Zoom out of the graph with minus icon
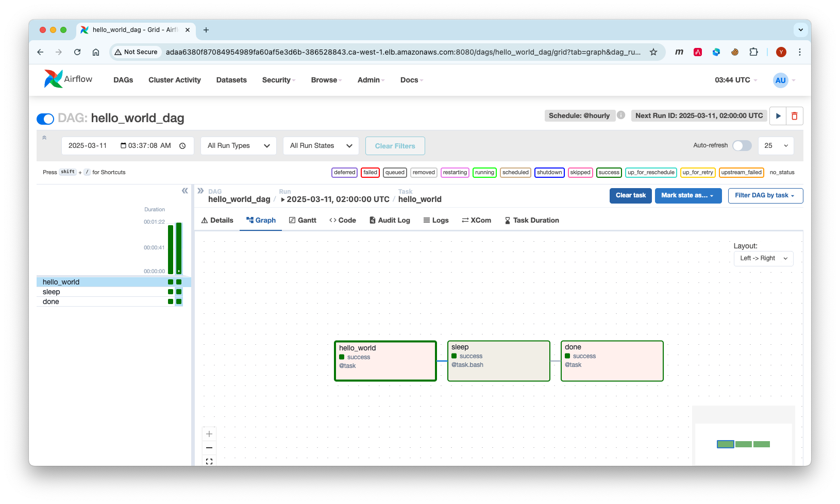Screen dimensions: 840x504 (209, 448)
